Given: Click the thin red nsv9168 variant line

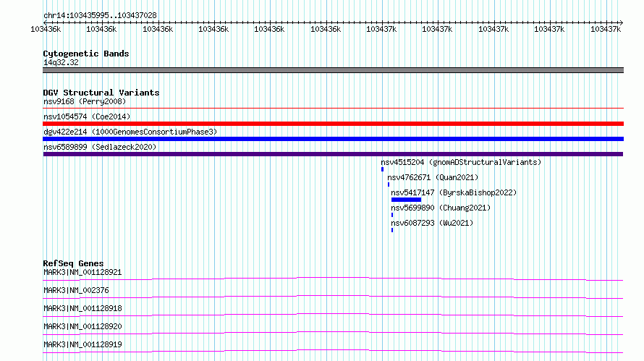Looking at the screenshot, I should 333,109.
